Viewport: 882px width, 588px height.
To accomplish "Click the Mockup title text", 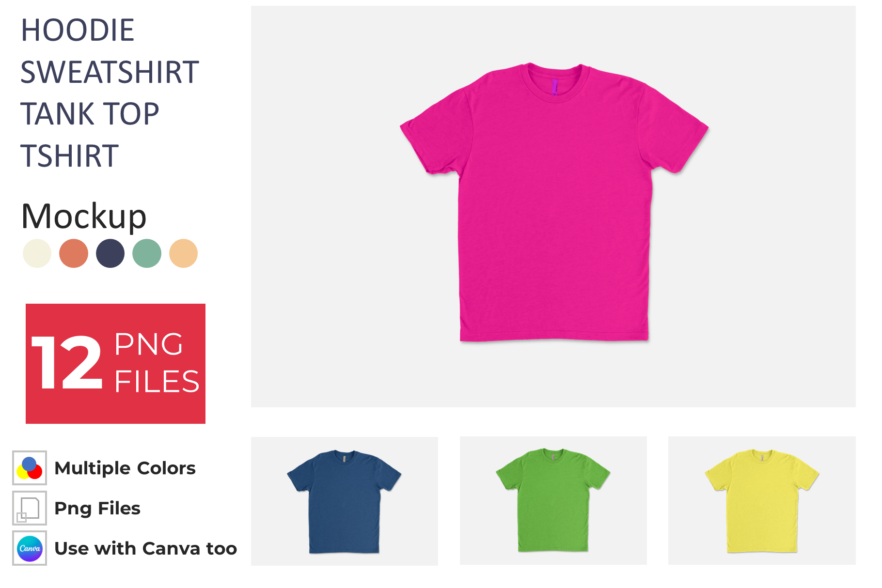I will tap(84, 216).
